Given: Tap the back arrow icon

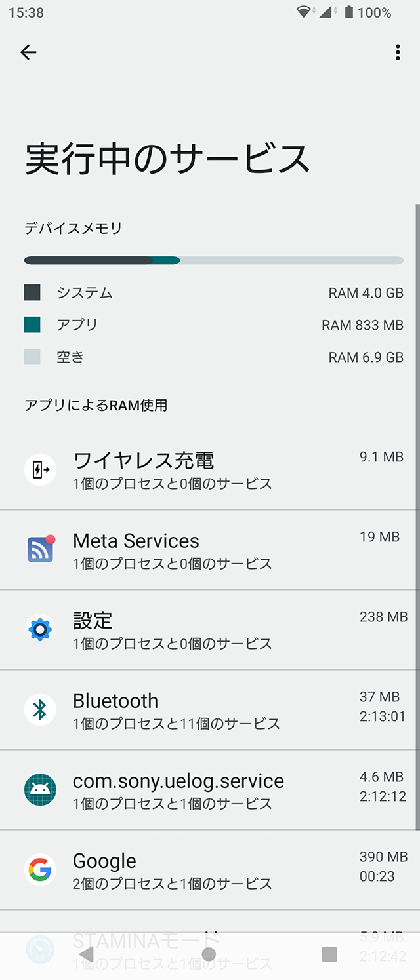Looking at the screenshot, I should [28, 52].
